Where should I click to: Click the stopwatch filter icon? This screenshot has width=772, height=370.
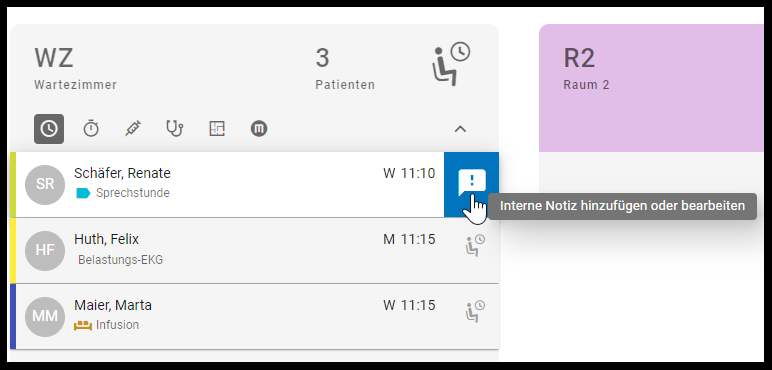[91, 129]
